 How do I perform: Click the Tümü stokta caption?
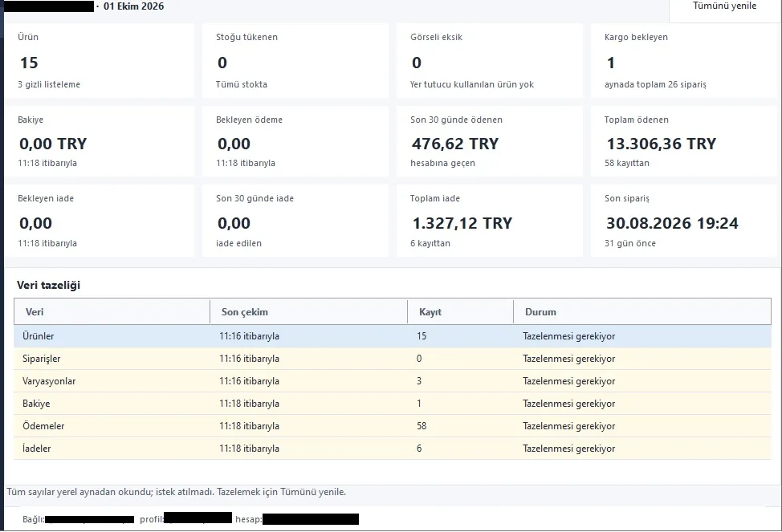tap(242, 84)
